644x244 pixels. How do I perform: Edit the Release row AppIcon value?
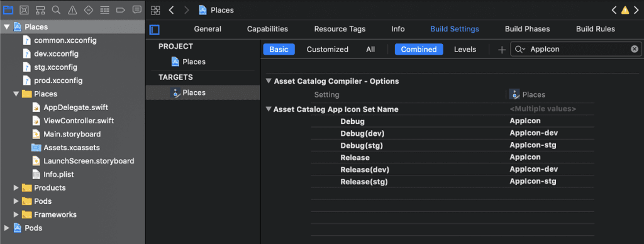525,157
